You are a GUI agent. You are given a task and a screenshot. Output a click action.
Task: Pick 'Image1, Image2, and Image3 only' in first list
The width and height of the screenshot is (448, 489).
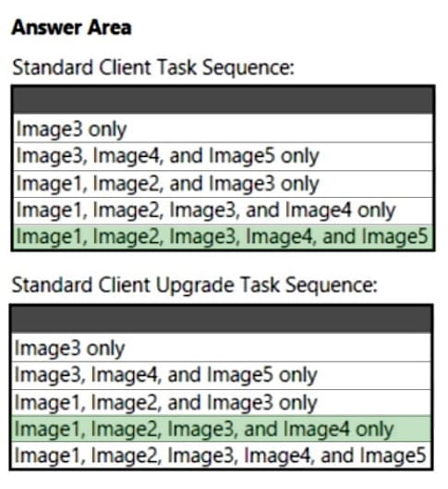coord(223,184)
